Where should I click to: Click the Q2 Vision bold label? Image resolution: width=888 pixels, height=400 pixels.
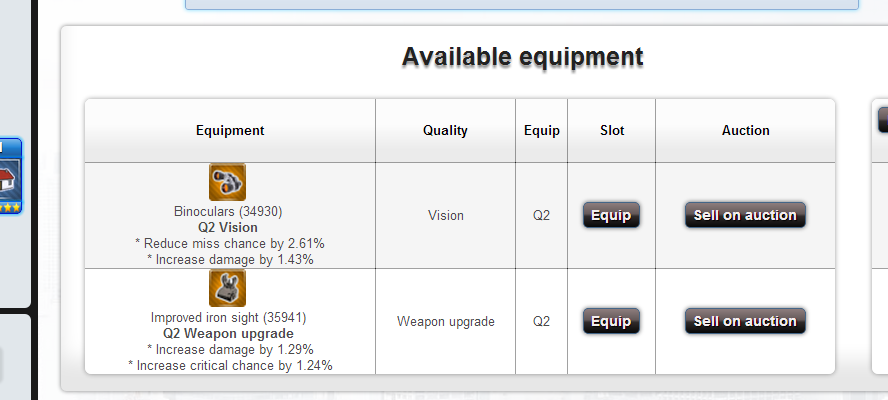pyautogui.click(x=228, y=227)
